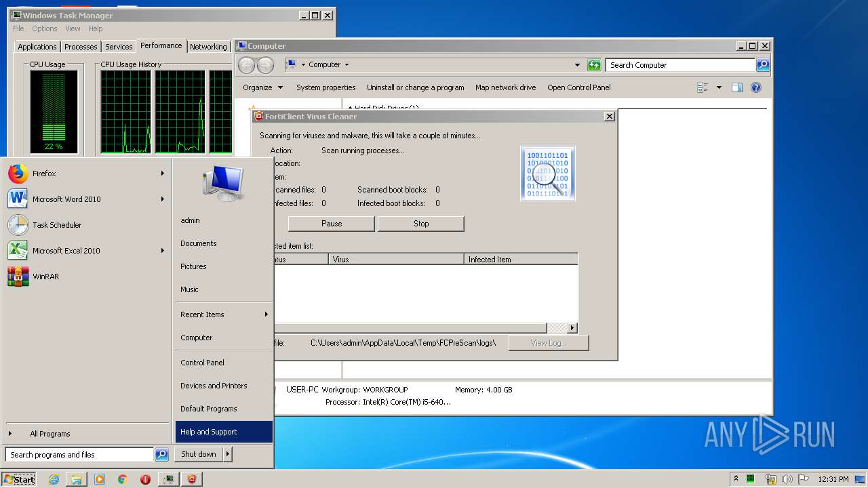The height and width of the screenshot is (488, 868).
Task: Launch Microsoft Excel 2010 from Start menu
Action: [87, 251]
